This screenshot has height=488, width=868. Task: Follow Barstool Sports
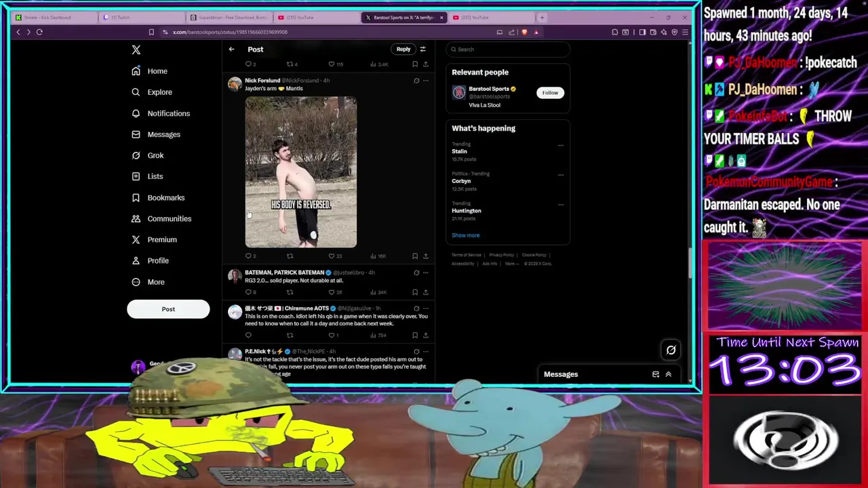pyautogui.click(x=550, y=93)
